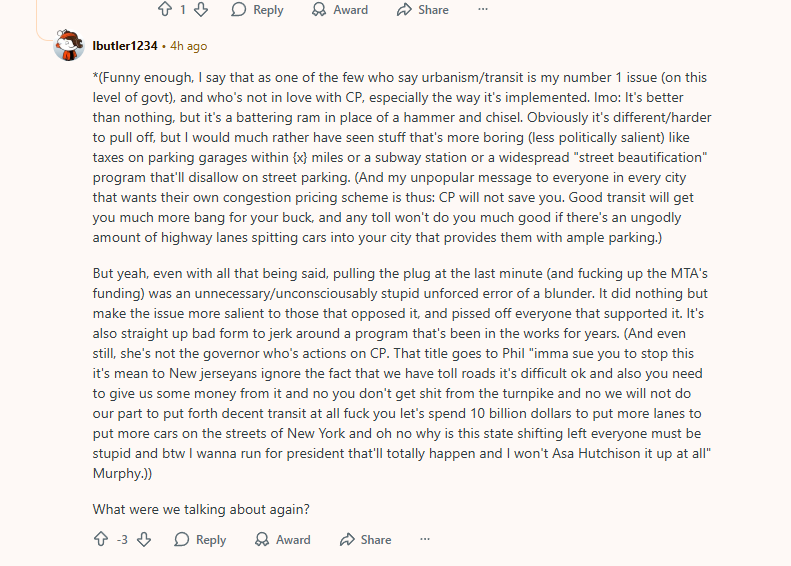Click the Reply speech bubble on top comment
The height and width of the screenshot is (566, 791).
[239, 9]
